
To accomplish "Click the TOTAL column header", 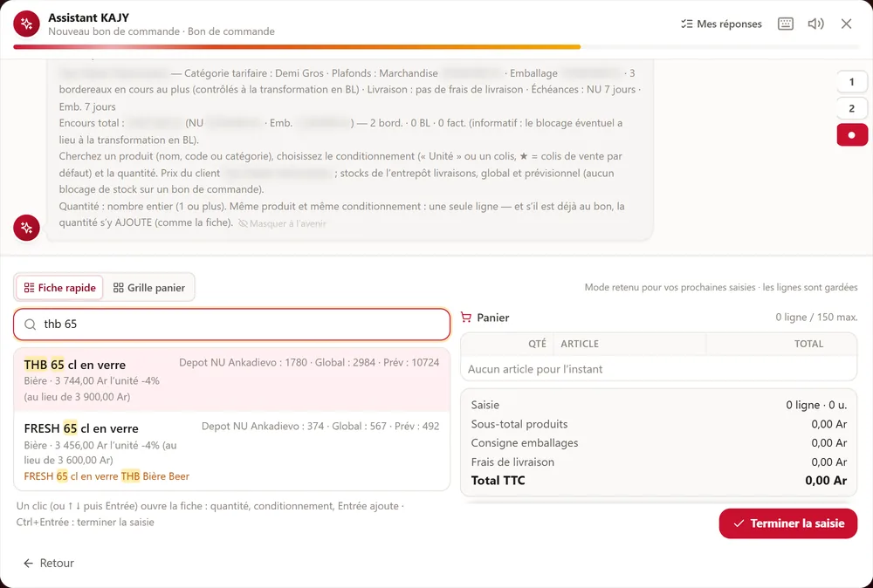I will [808, 344].
